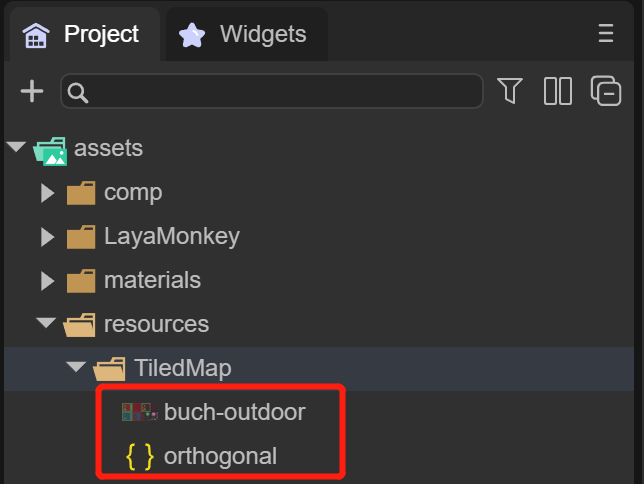Click the add new asset plus icon
This screenshot has width=644, height=484.
[32, 91]
